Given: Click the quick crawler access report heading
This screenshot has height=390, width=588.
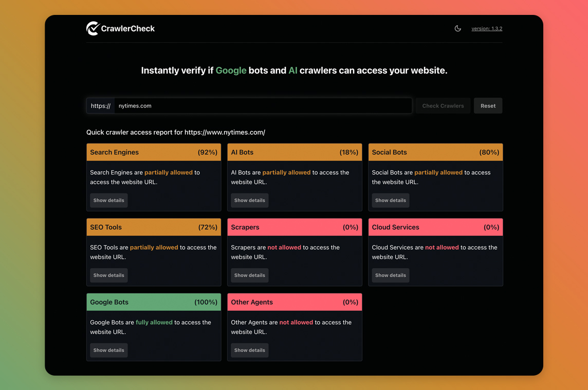Looking at the screenshot, I should (x=175, y=133).
